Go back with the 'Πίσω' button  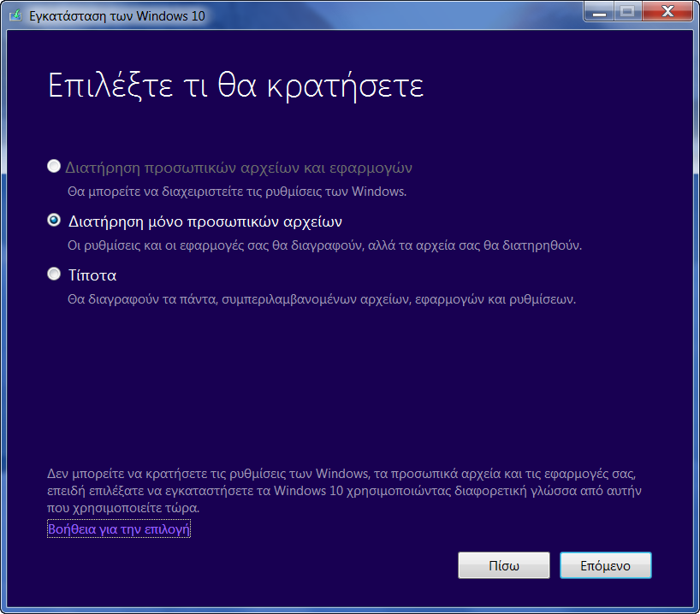503,565
